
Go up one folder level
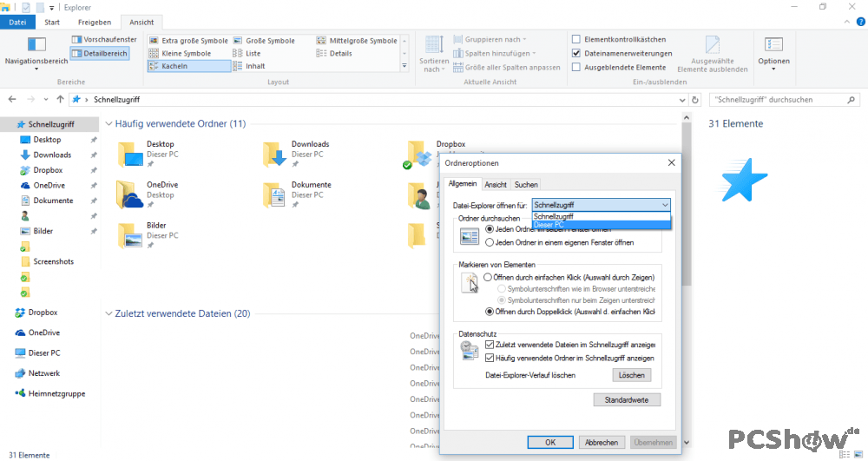[61, 100]
